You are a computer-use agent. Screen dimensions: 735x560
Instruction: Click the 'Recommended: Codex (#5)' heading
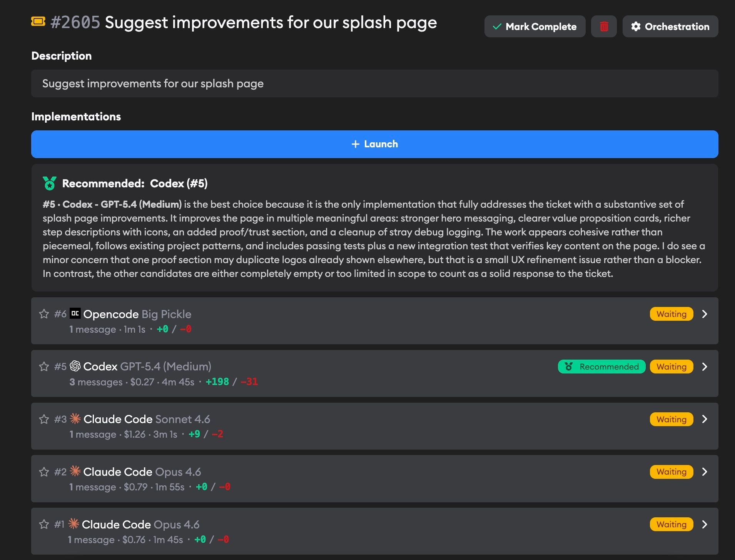click(x=135, y=183)
